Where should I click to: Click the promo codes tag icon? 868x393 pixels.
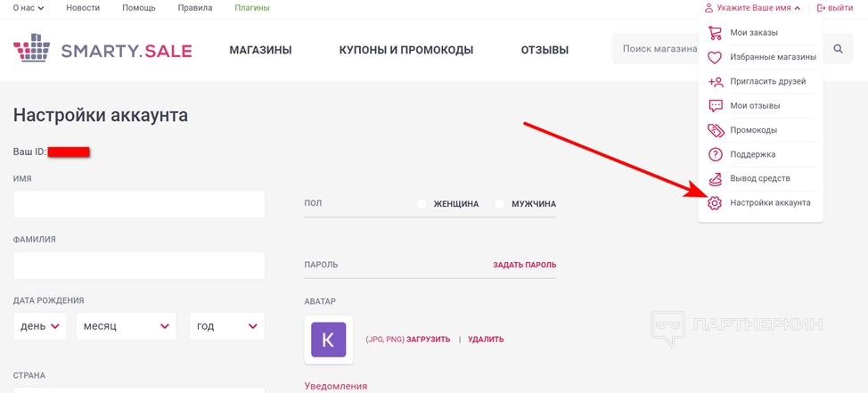[x=715, y=130]
